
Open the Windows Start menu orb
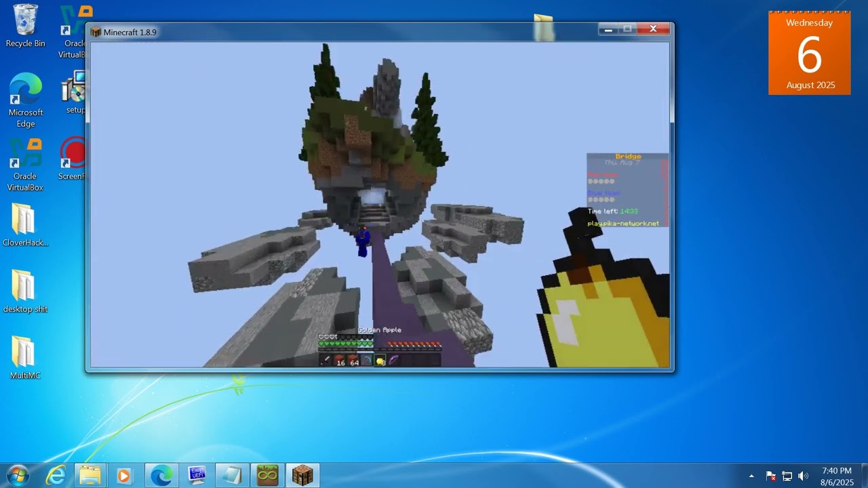coord(17,475)
